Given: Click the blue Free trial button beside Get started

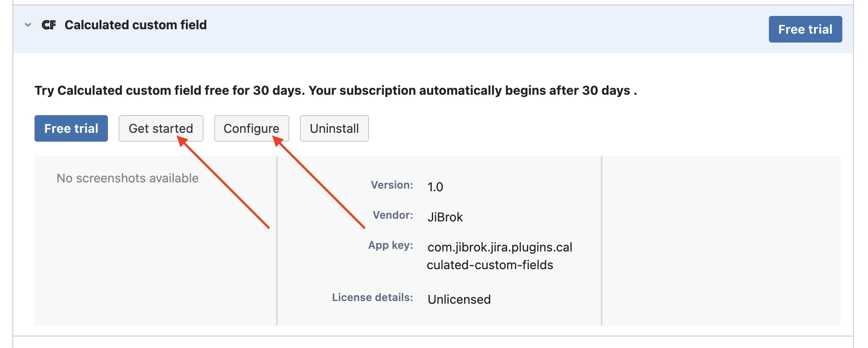Looking at the screenshot, I should [x=71, y=128].
